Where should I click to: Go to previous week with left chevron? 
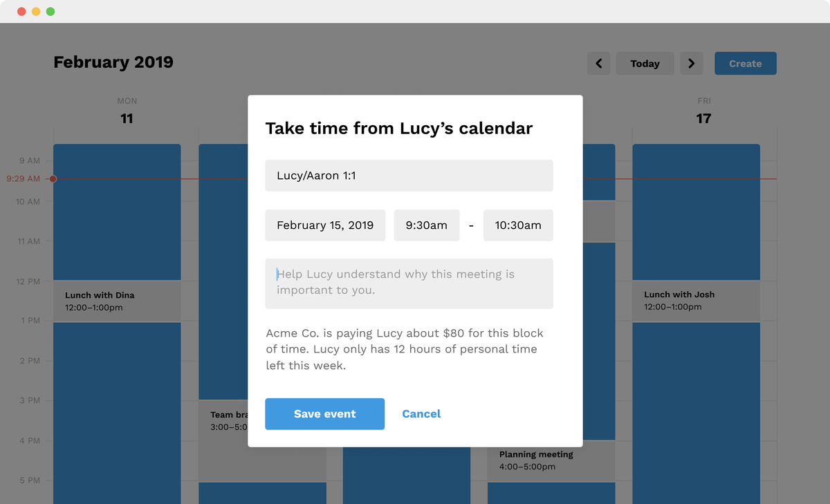click(x=599, y=64)
